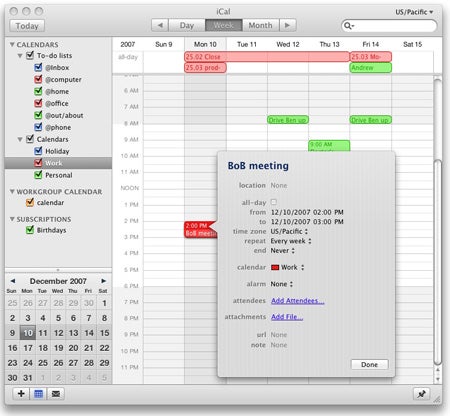Select the 25.03 Mo- event on Friday
This screenshot has width=450, height=416.
point(371,57)
